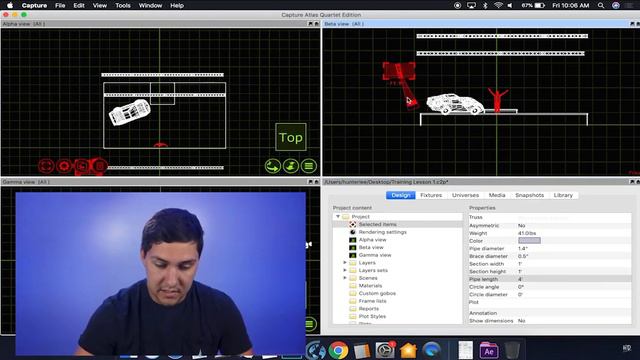Select Beta view in project tree
This screenshot has height=360, width=640.
(371, 247)
